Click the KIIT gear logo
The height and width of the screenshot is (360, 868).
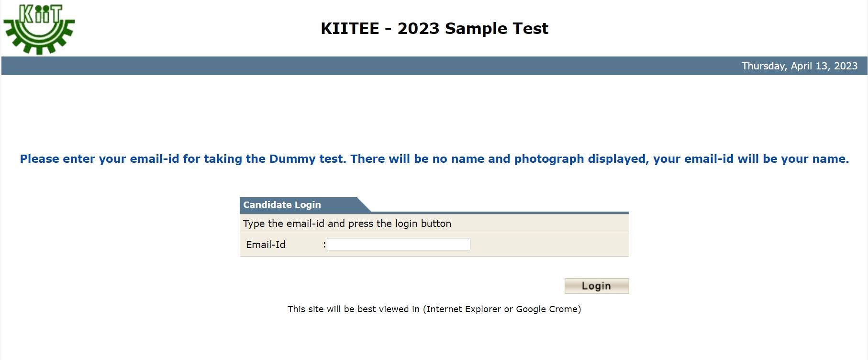point(39,29)
